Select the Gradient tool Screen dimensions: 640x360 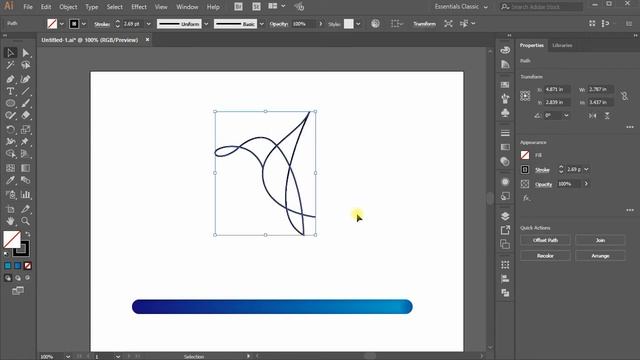(x=25, y=168)
